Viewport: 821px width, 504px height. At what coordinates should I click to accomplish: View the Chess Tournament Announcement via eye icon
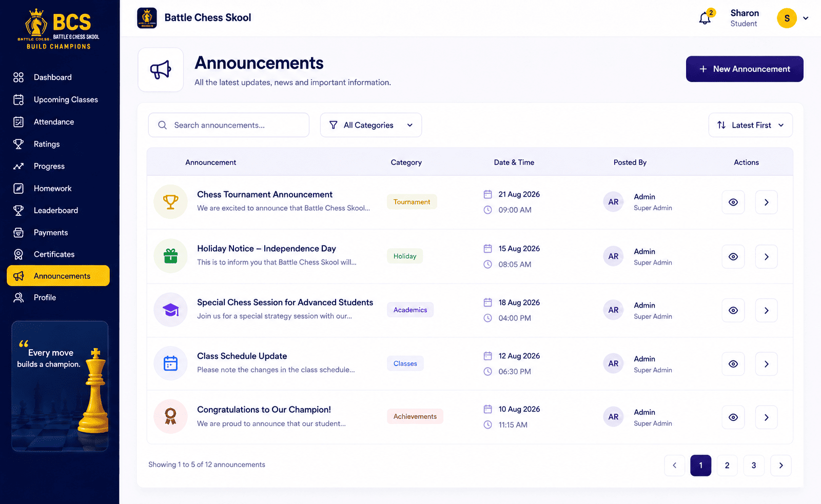click(733, 202)
